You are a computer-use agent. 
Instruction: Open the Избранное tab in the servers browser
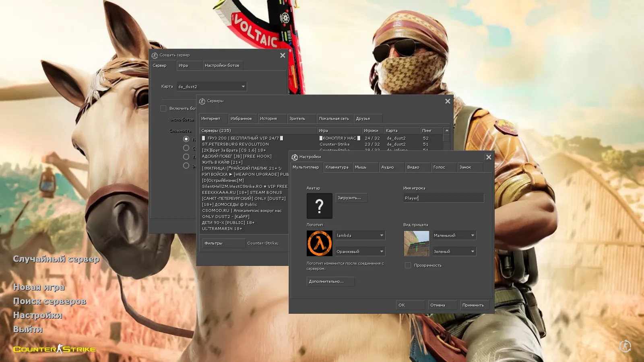pyautogui.click(x=242, y=118)
